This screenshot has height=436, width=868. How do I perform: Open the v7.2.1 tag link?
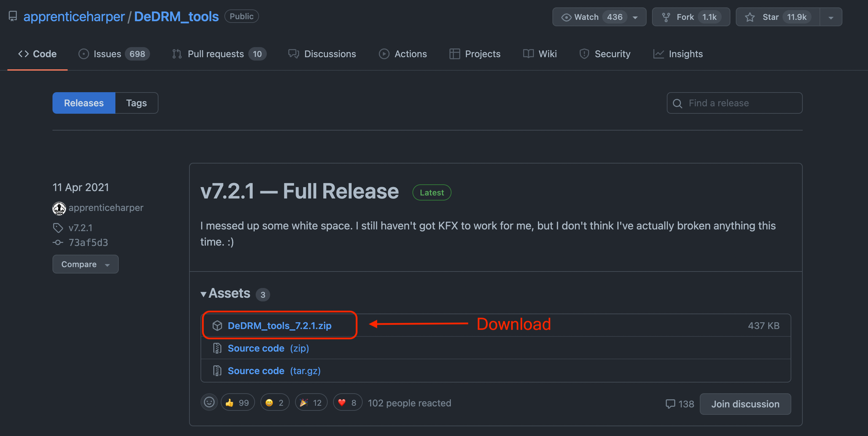click(x=80, y=228)
